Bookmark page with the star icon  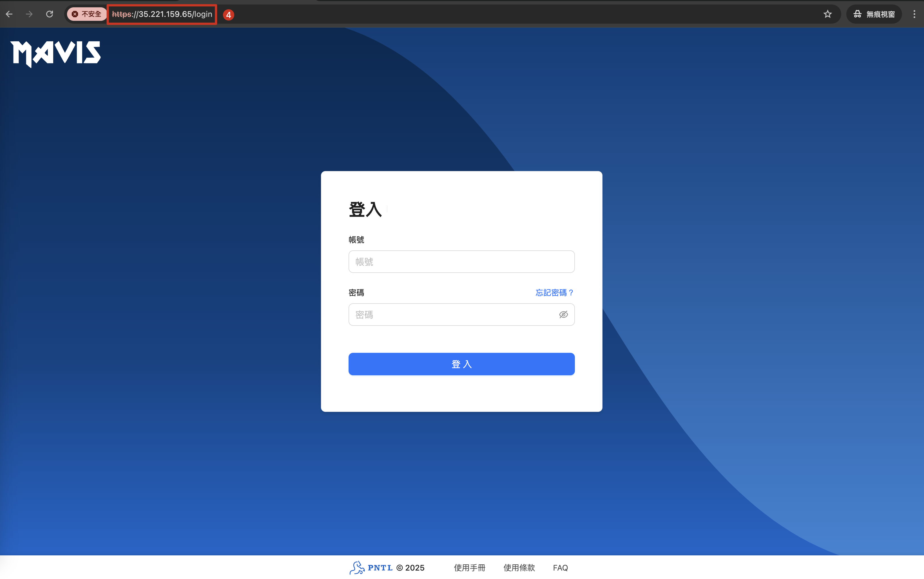pyautogui.click(x=827, y=14)
